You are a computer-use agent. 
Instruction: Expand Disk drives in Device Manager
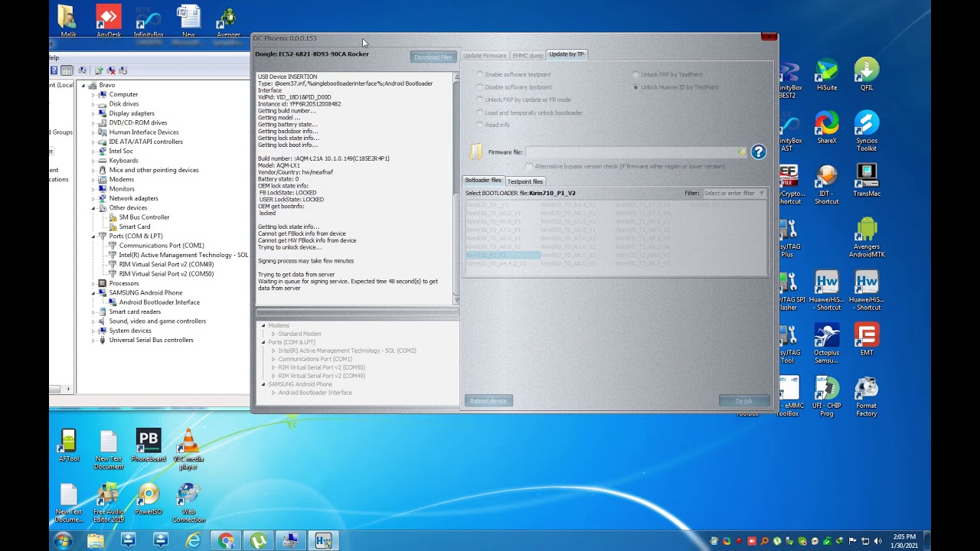point(94,104)
